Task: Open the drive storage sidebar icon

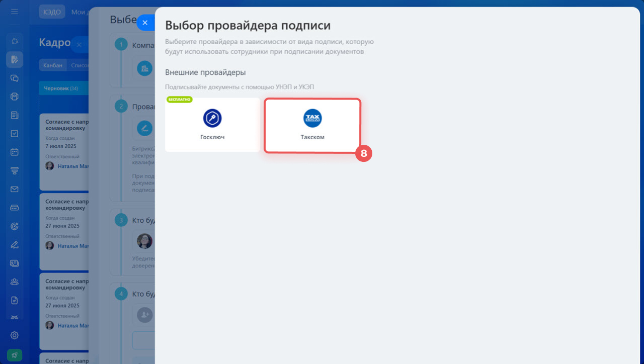Action: pos(15,208)
